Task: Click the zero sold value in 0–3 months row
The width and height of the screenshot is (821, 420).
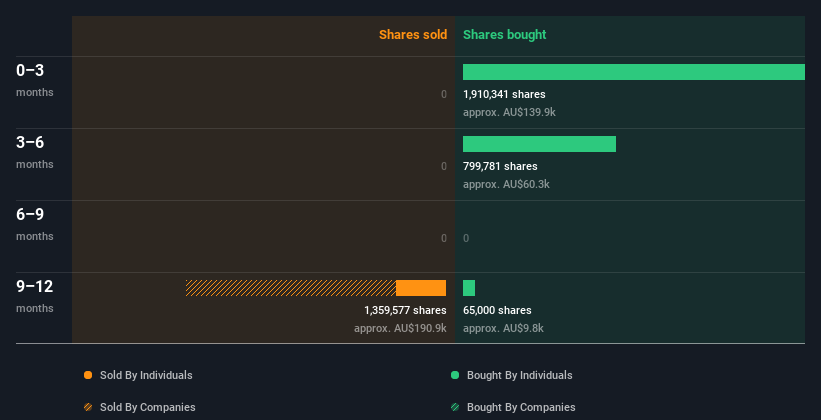Action: (x=444, y=94)
